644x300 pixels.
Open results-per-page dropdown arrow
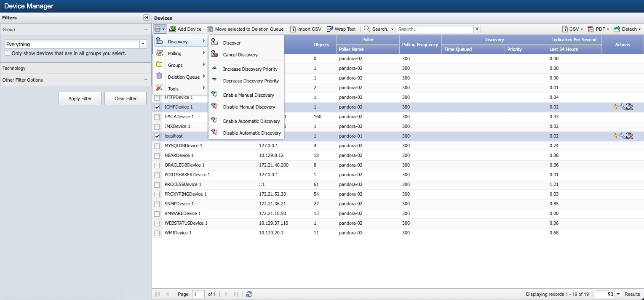point(618,294)
